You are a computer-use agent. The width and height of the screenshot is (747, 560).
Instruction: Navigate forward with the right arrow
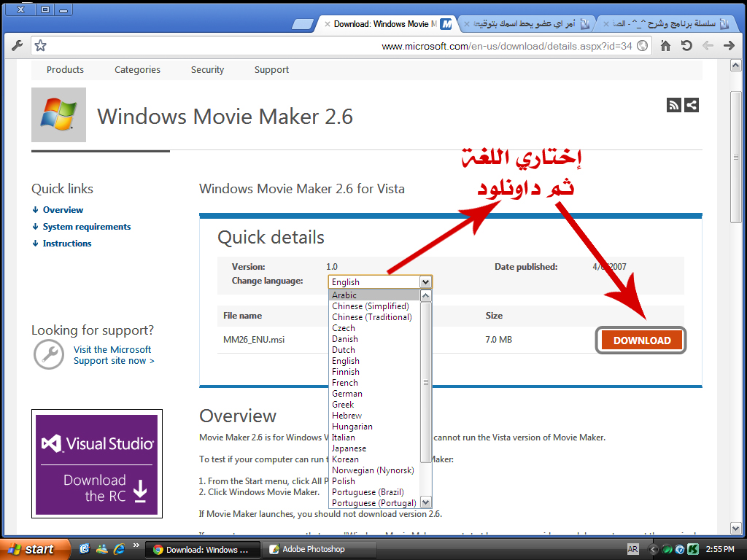[729, 46]
